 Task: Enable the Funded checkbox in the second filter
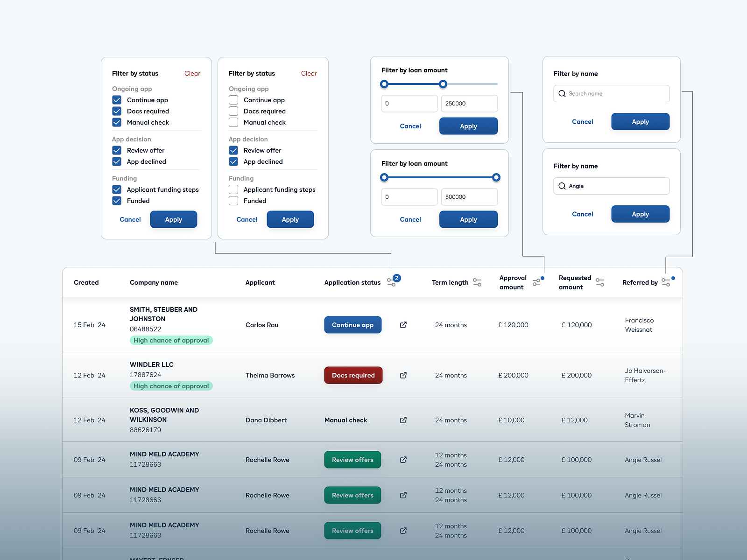[x=233, y=201]
